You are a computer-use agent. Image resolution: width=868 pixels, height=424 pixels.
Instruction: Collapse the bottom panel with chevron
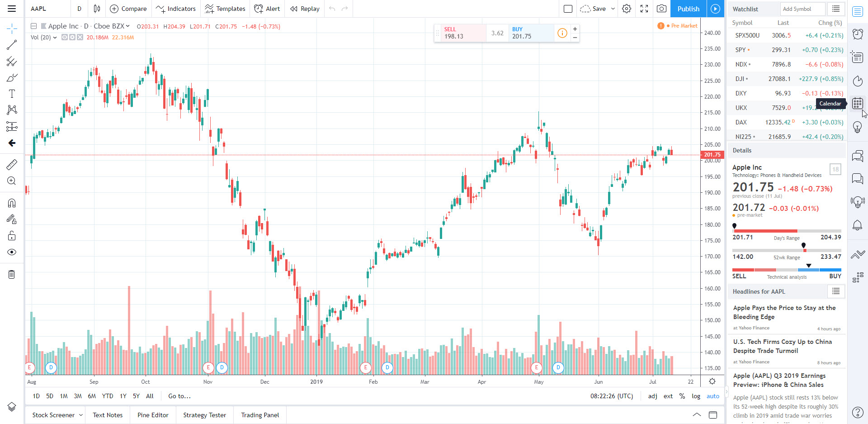coord(697,415)
